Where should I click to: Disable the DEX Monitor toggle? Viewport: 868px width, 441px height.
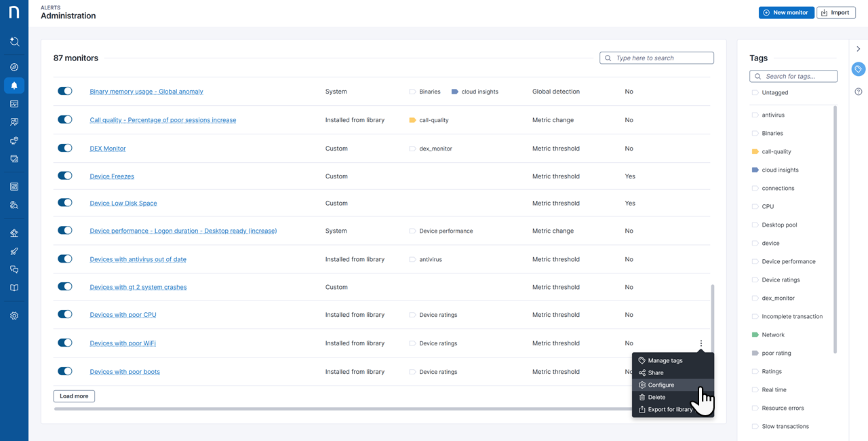pos(65,148)
